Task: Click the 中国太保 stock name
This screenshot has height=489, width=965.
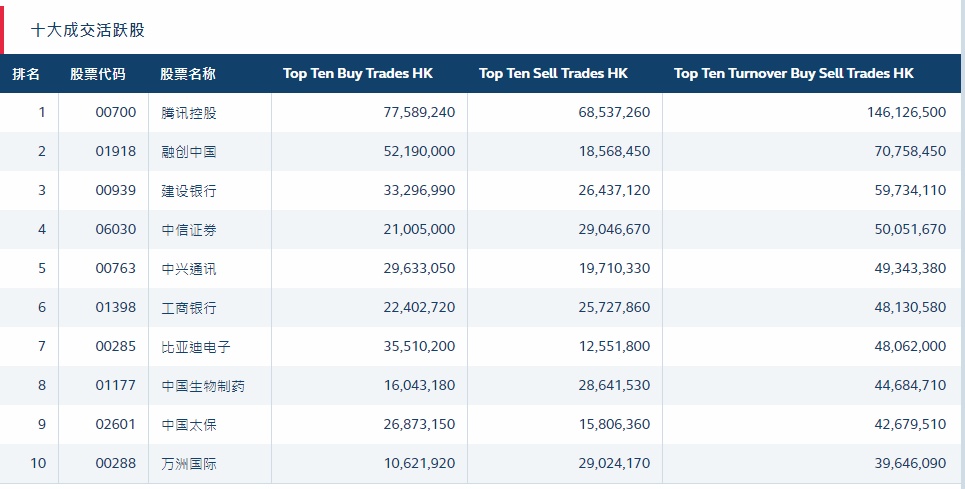Action: (x=188, y=425)
